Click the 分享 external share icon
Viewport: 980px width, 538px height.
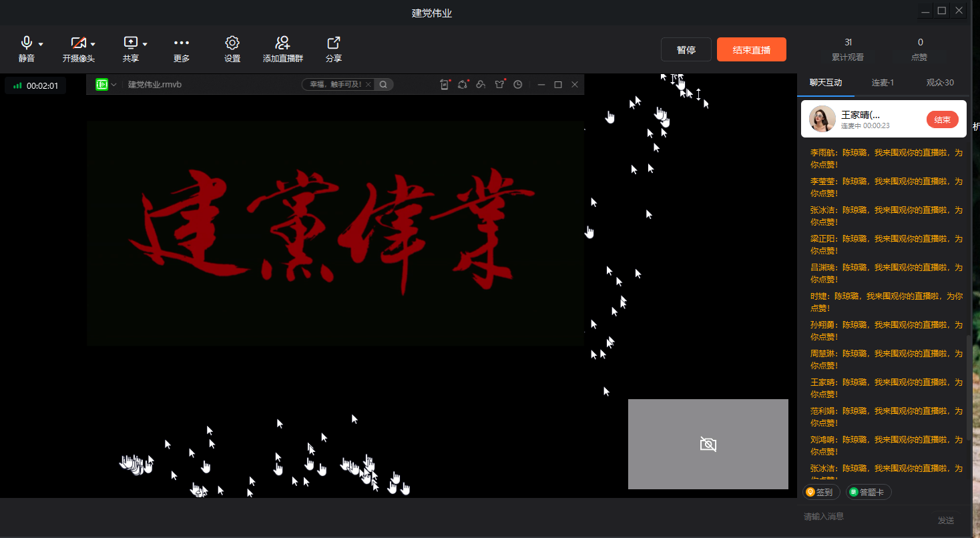click(x=334, y=43)
